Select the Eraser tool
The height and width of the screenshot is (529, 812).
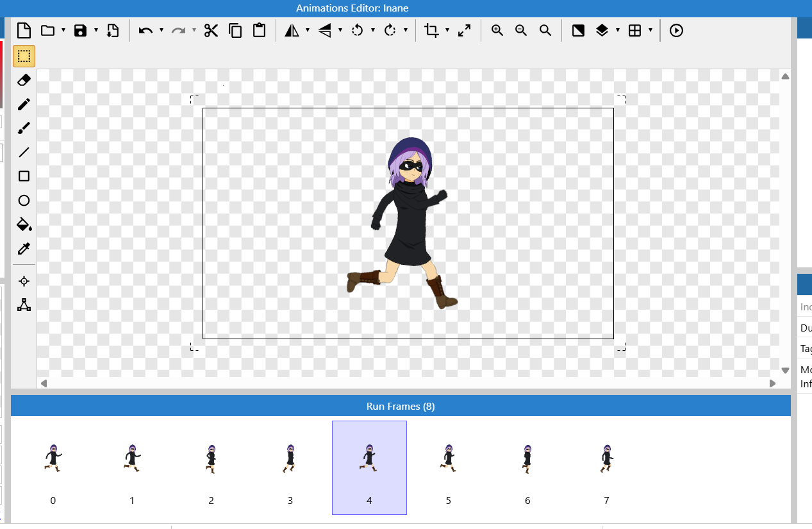point(24,80)
